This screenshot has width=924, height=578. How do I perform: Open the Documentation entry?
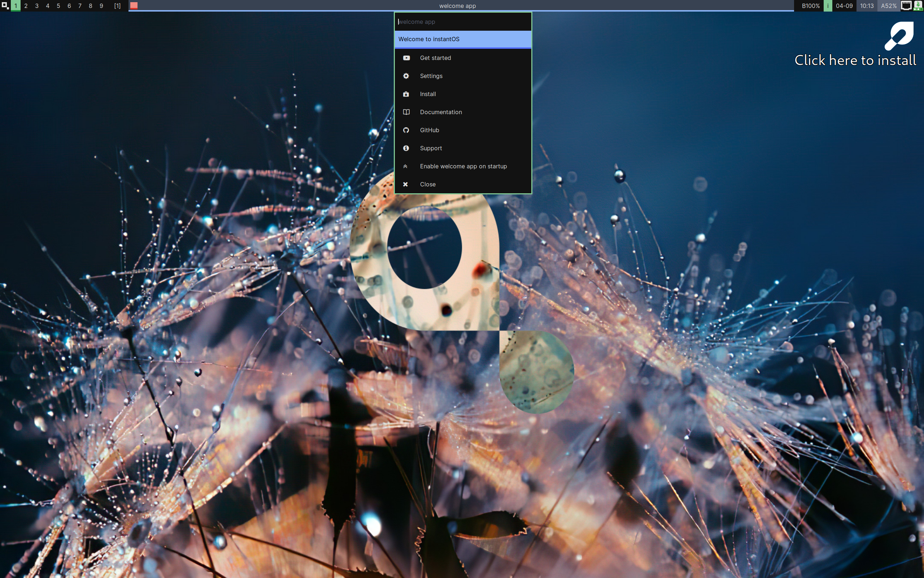pyautogui.click(x=463, y=112)
